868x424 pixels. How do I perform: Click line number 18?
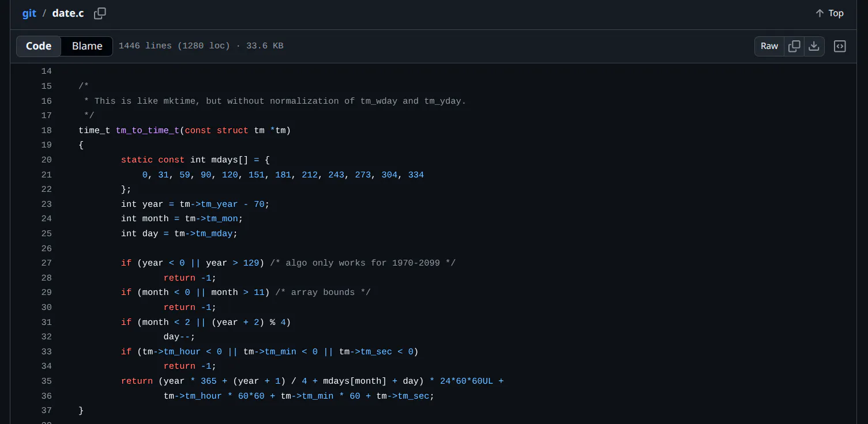(x=46, y=131)
